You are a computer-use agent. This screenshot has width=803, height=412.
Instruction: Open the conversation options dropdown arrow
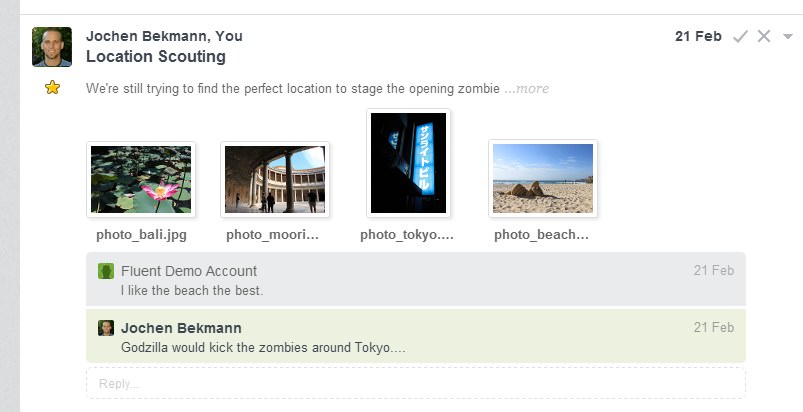(788, 37)
